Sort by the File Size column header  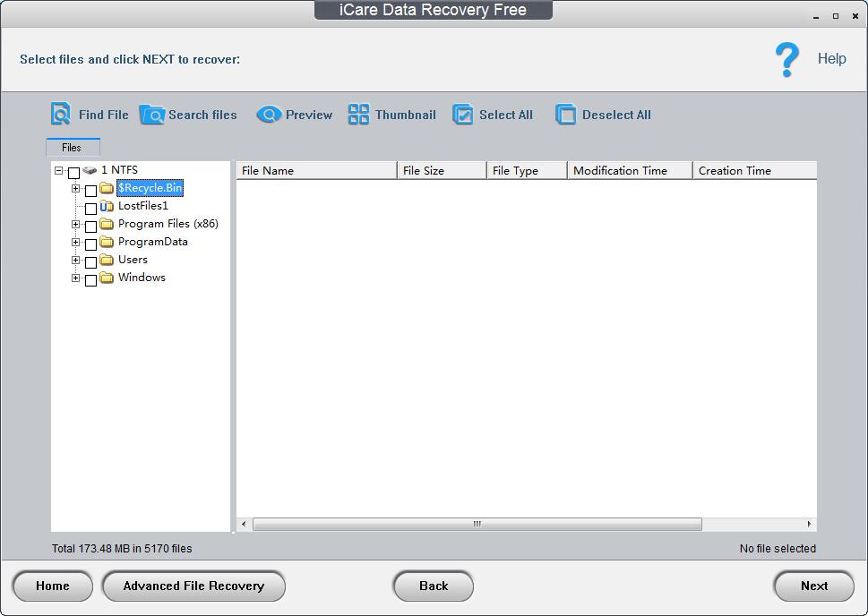[442, 170]
